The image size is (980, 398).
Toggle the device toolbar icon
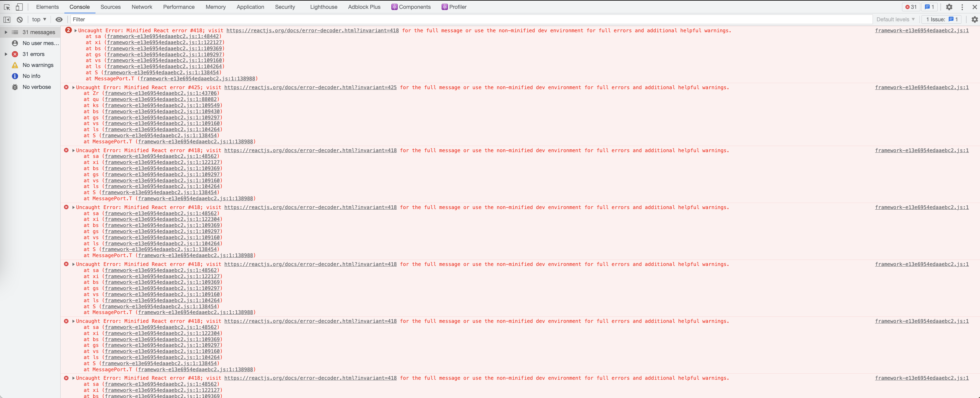pyautogui.click(x=19, y=7)
